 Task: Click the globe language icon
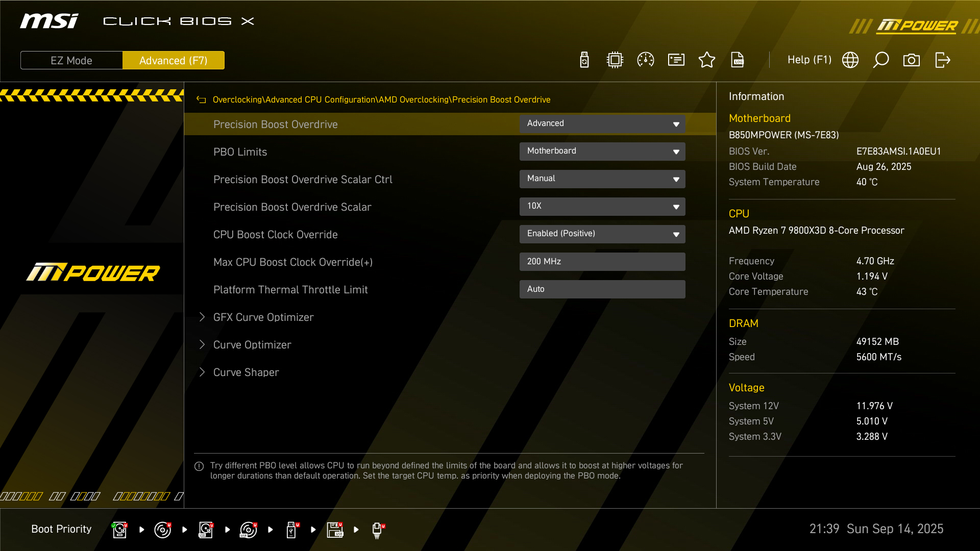click(850, 60)
